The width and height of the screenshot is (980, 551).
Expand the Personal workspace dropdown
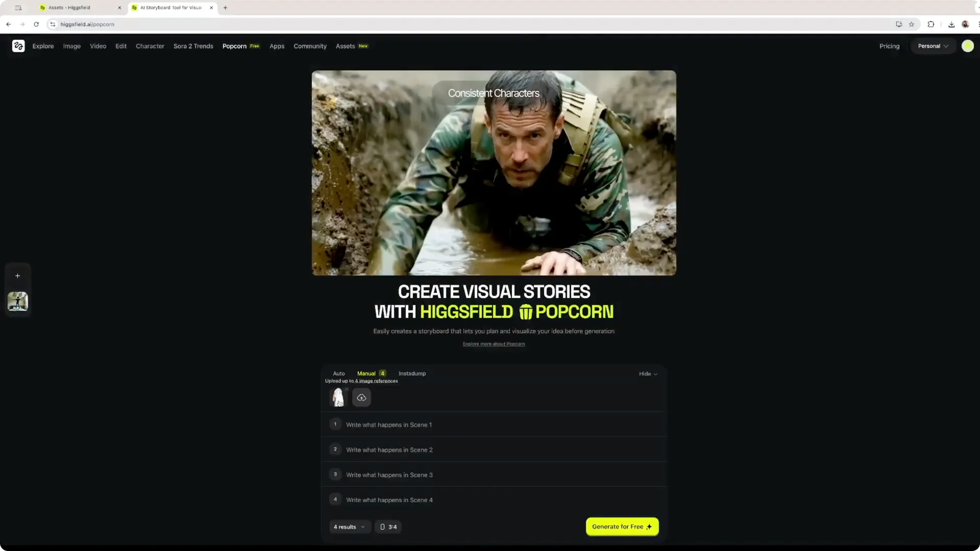(x=933, y=46)
